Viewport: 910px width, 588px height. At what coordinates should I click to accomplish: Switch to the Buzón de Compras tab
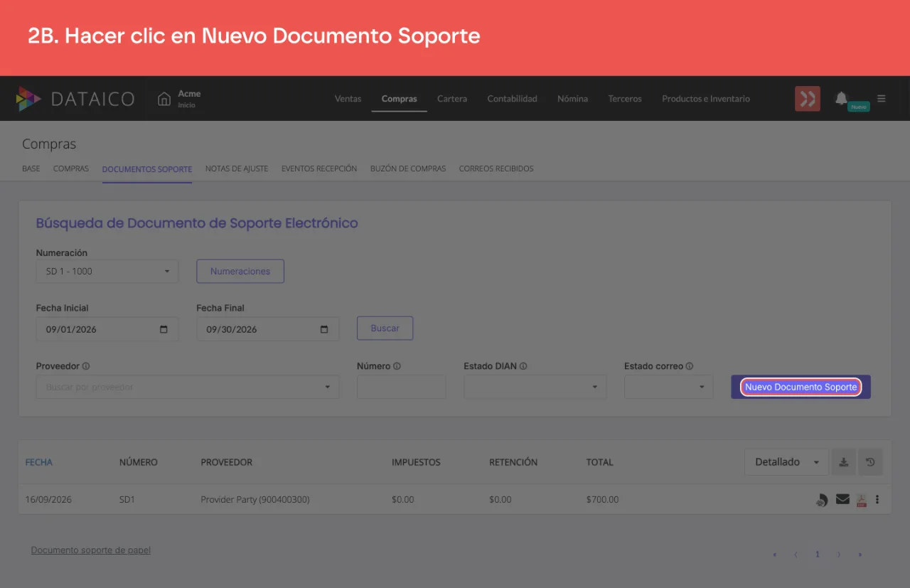408,169
